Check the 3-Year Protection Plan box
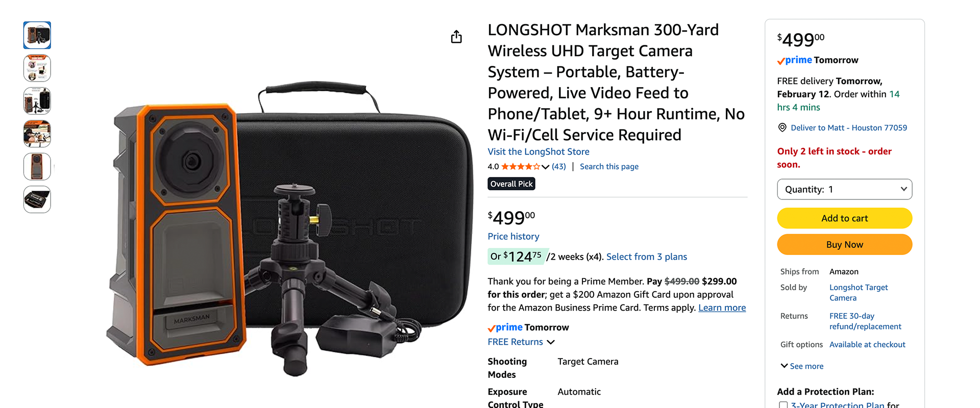980x408 pixels. (x=783, y=405)
